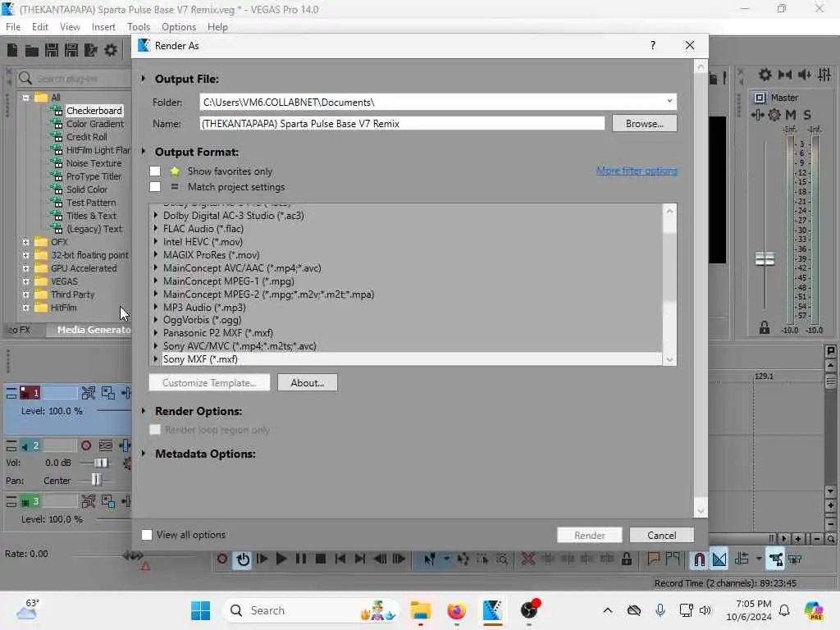Screen dimensions: 840x630
Task: Click the Stop button in transport bar
Action: tap(321, 559)
